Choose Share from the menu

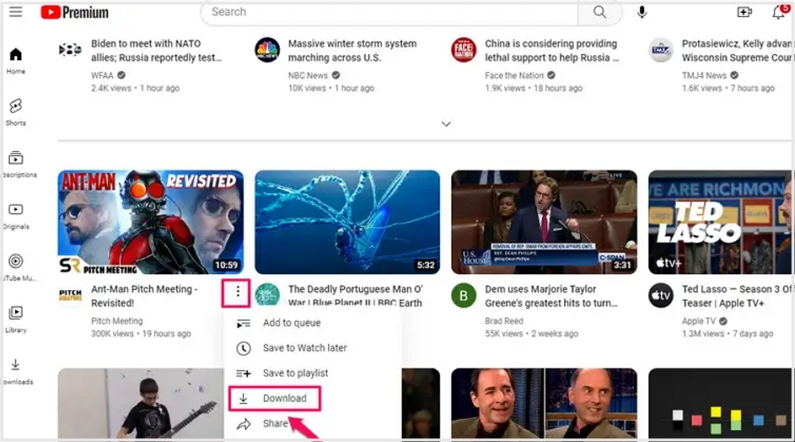pyautogui.click(x=312, y=424)
